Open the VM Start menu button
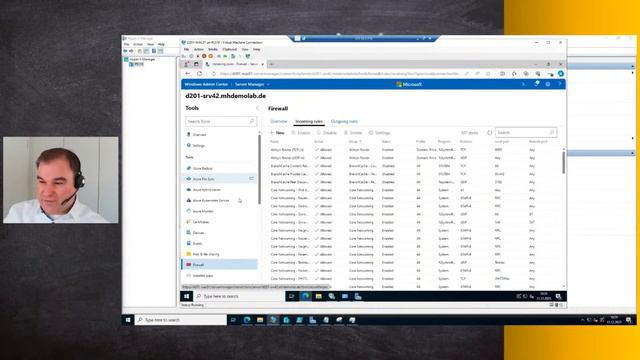The width and height of the screenshot is (640, 360). (187, 296)
